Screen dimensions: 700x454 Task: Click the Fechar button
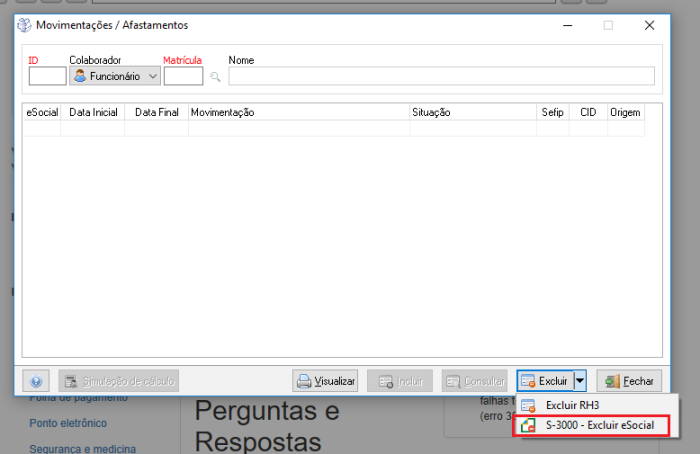coord(629,381)
